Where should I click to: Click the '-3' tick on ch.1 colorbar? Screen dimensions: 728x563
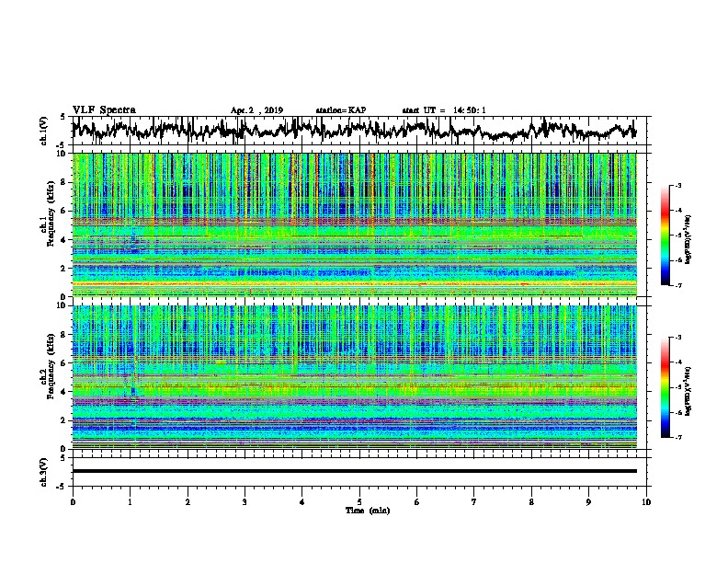pyautogui.click(x=677, y=186)
